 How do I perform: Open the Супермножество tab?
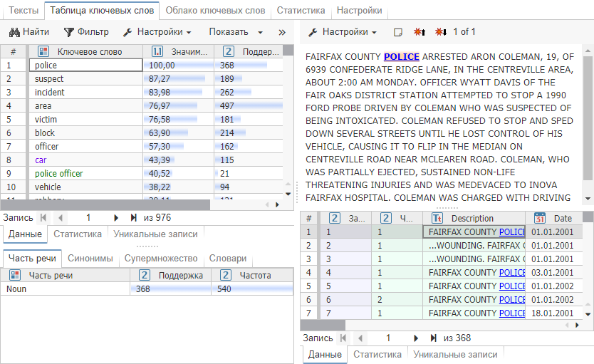pyautogui.click(x=161, y=259)
